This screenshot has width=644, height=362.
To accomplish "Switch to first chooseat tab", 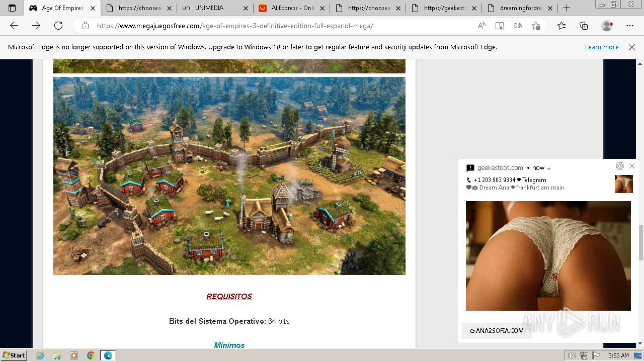I will point(138,8).
